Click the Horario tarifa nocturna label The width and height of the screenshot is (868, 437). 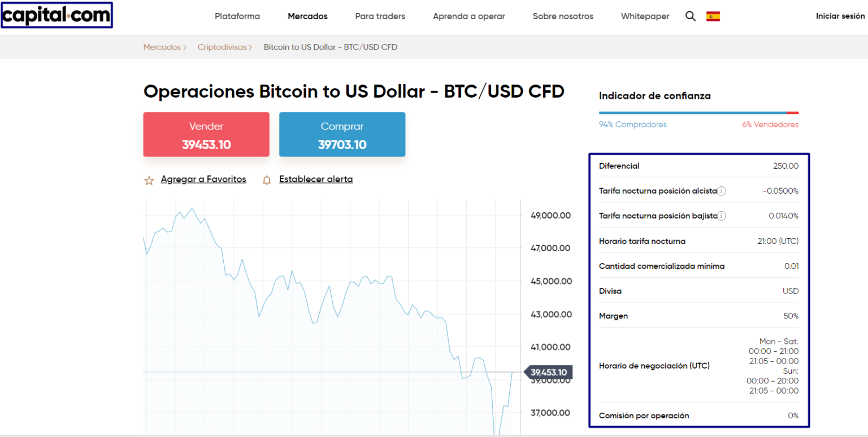(642, 241)
